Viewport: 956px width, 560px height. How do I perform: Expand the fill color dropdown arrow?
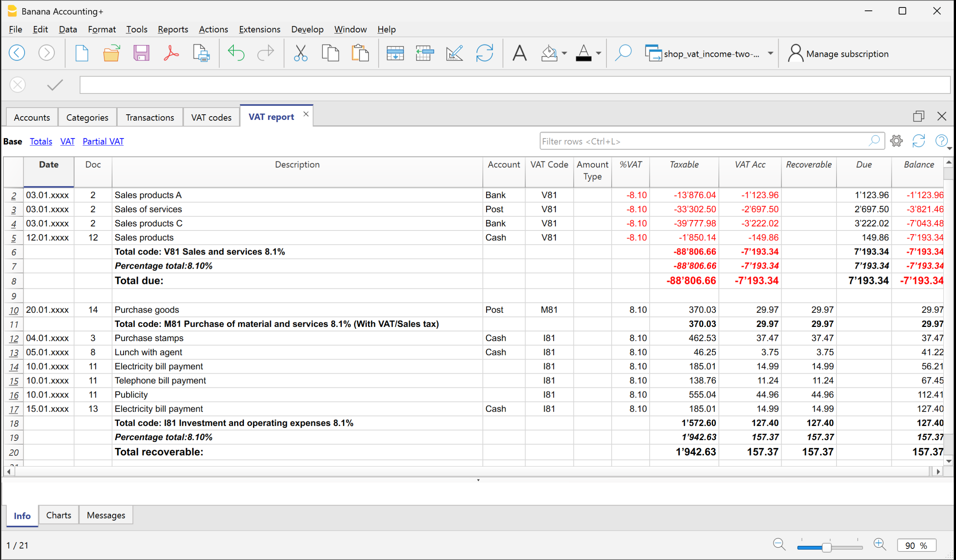[564, 53]
